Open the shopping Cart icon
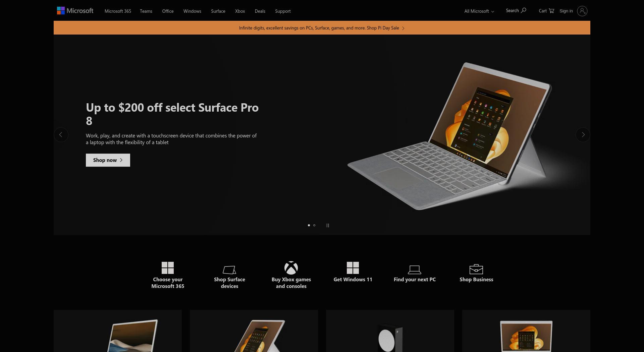644x352 pixels. tap(551, 11)
